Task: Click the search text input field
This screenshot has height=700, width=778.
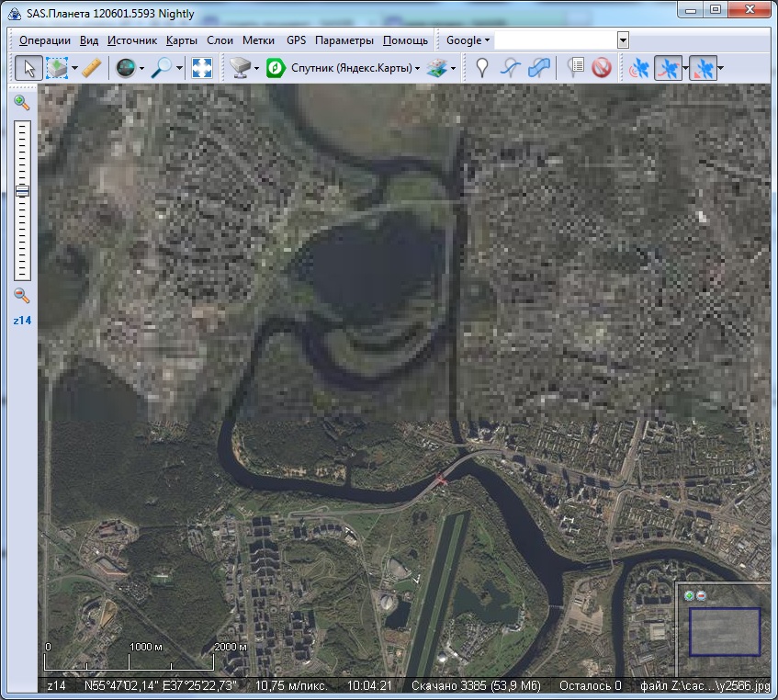Action: [x=556, y=40]
